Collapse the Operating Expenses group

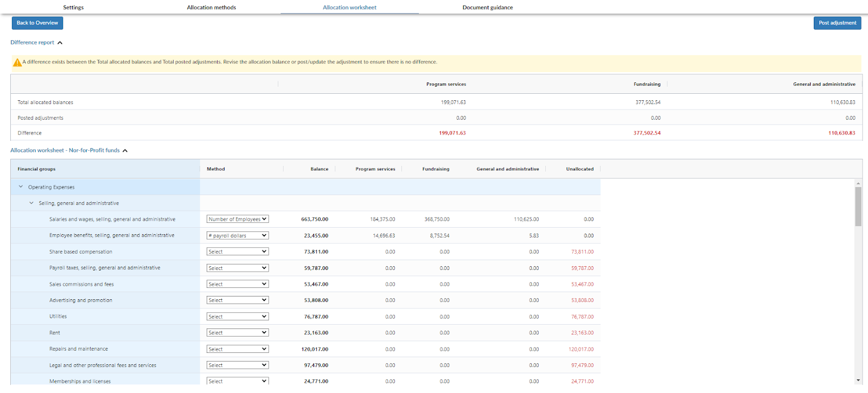tap(21, 187)
